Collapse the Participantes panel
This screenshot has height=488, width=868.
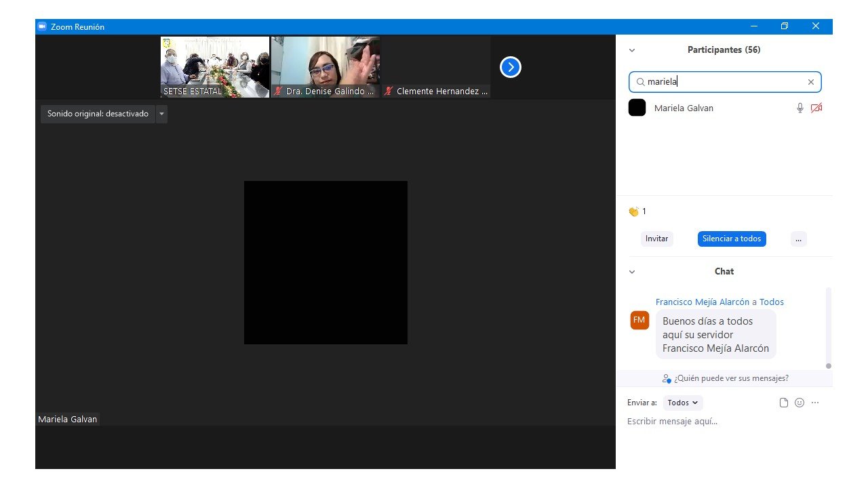[632, 50]
